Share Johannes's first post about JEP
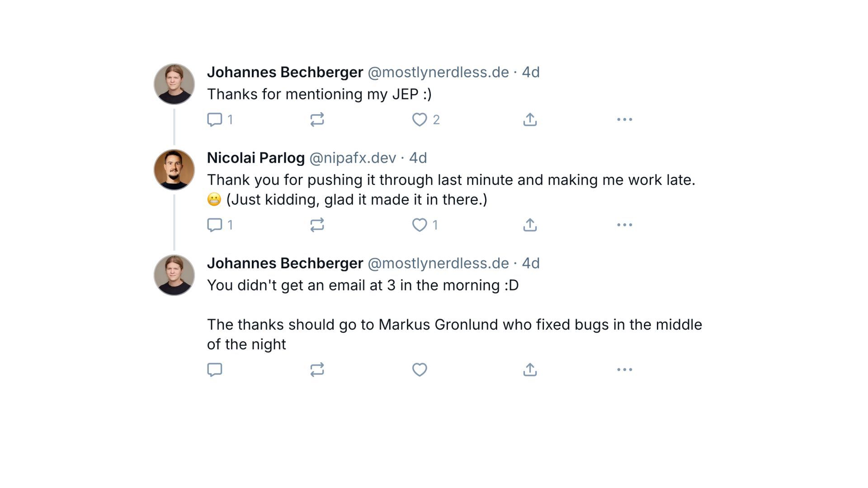 tap(530, 120)
